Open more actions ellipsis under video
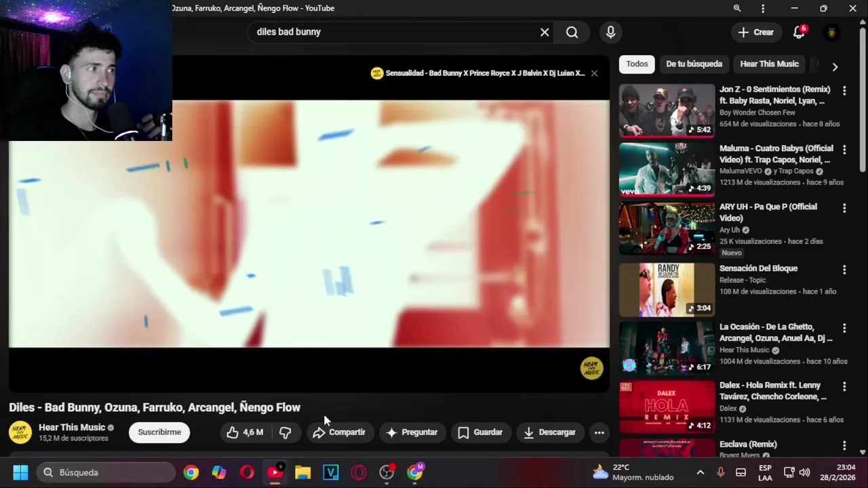This screenshot has width=868, height=488. tap(599, 432)
